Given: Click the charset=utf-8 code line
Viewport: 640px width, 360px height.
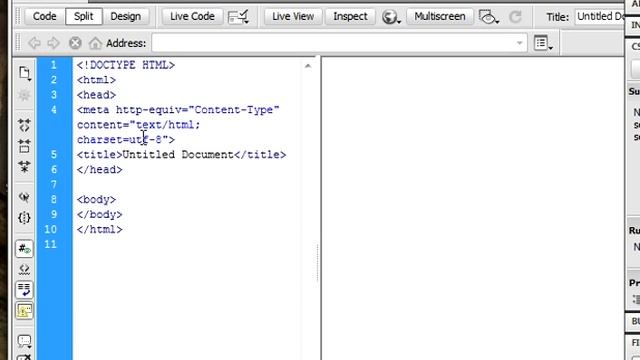Looking at the screenshot, I should point(126,140).
